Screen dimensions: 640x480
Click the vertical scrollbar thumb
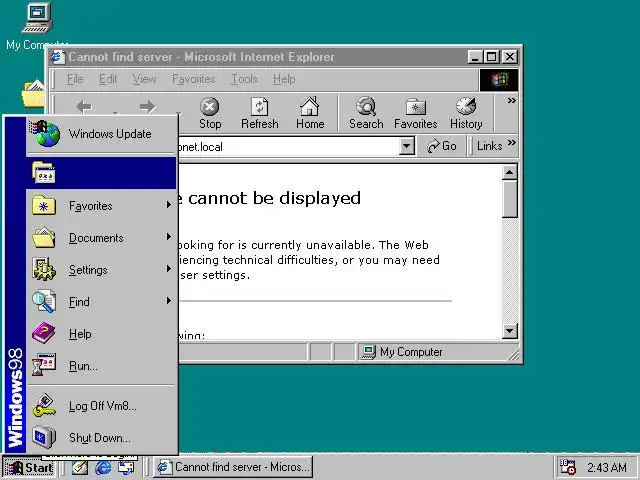[509, 199]
